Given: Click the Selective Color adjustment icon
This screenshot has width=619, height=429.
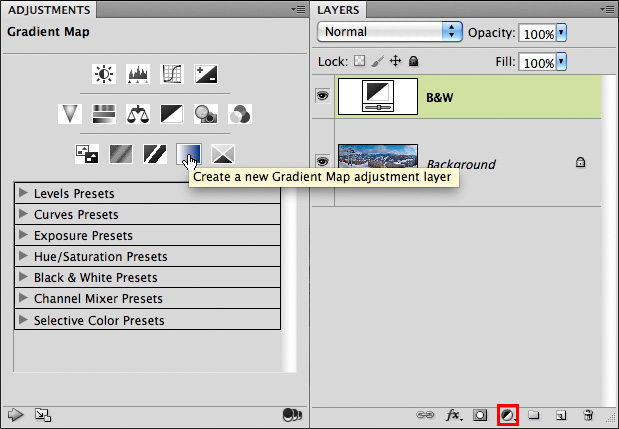Looking at the screenshot, I should [x=222, y=154].
